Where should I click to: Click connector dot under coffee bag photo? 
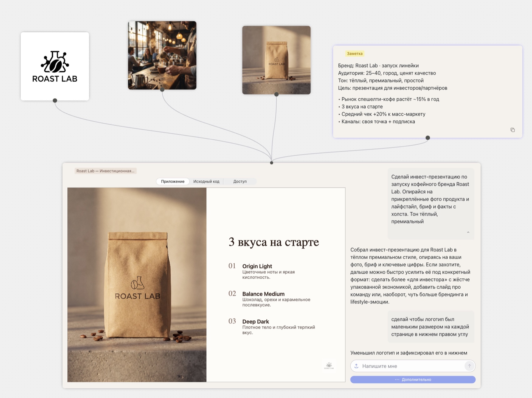[x=276, y=94]
